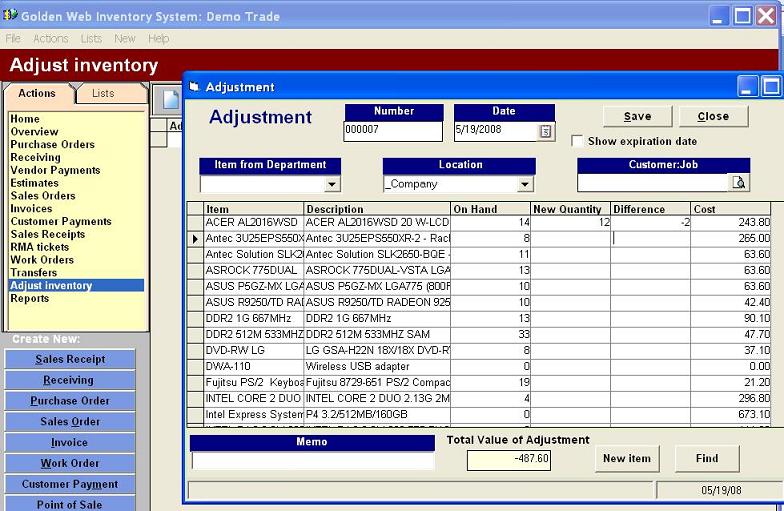
Task: Open Estimates in the Actions list
Action: [34, 183]
